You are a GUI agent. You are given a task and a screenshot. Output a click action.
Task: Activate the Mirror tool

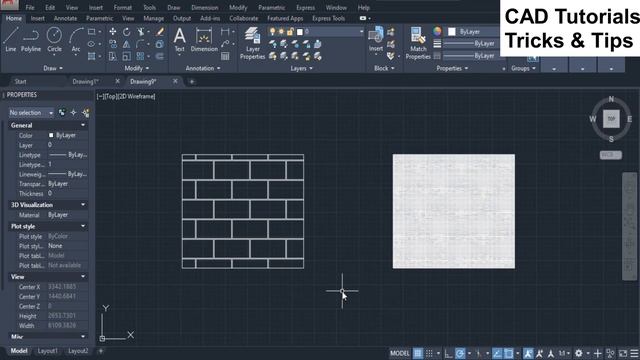pos(127,44)
